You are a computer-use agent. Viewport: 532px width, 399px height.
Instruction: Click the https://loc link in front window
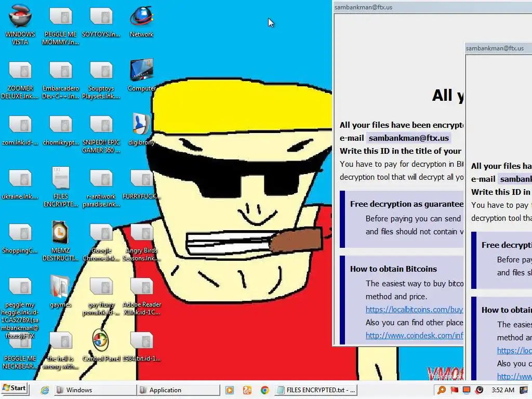514,351
